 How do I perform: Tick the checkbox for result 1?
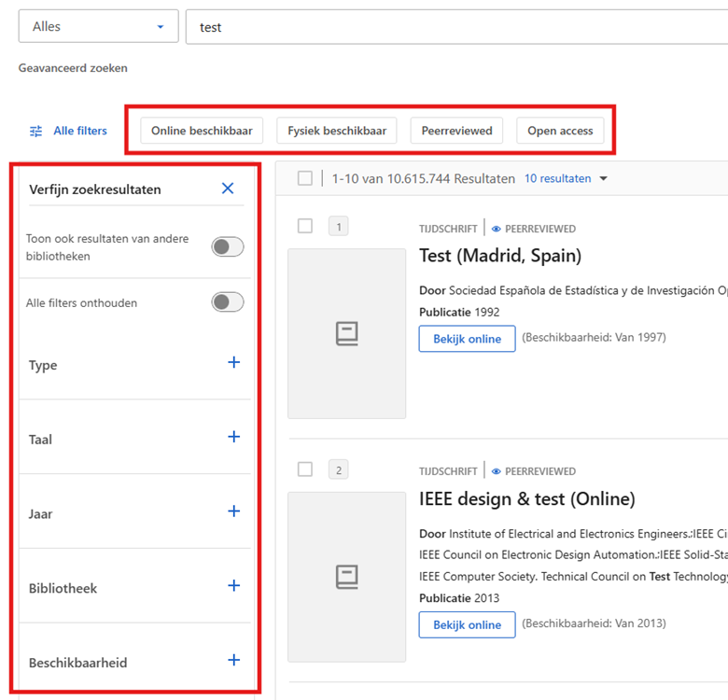pos(305,226)
